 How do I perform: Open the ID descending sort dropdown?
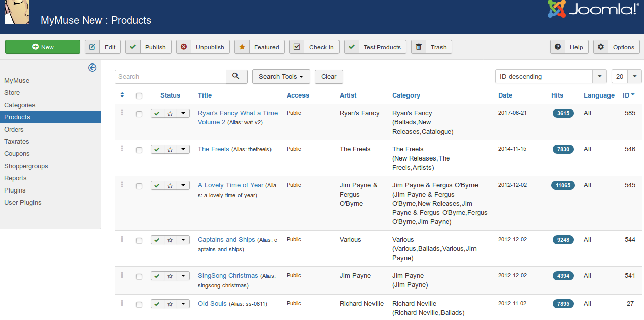[551, 76]
